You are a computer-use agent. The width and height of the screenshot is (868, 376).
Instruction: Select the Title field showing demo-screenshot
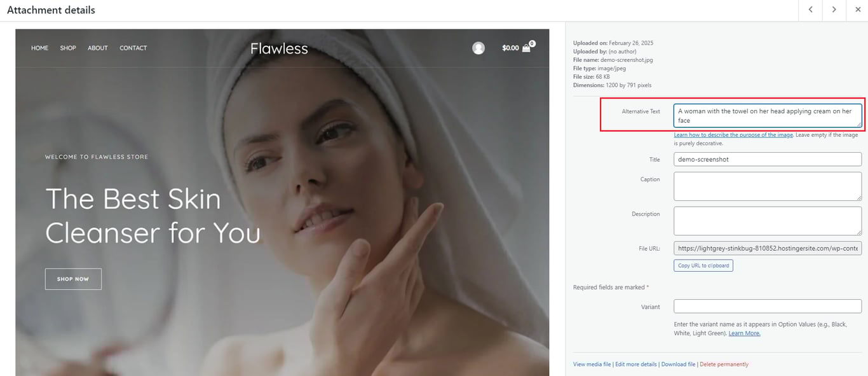click(767, 159)
